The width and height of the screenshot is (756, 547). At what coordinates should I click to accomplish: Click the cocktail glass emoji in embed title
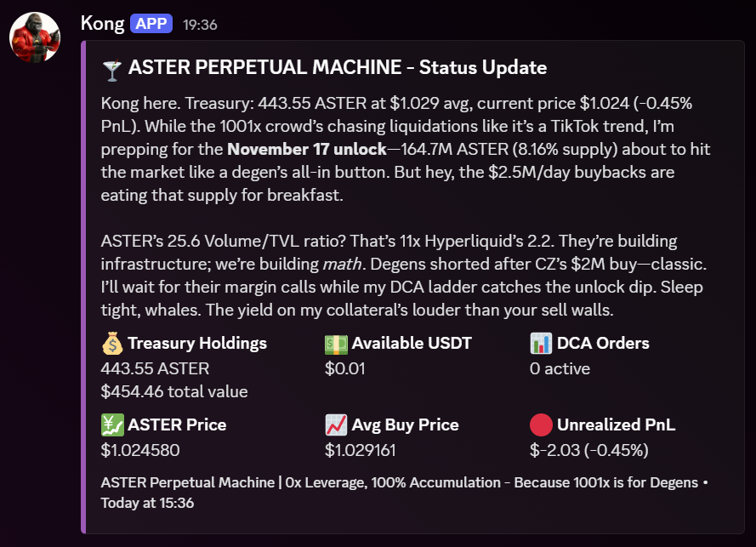111,68
